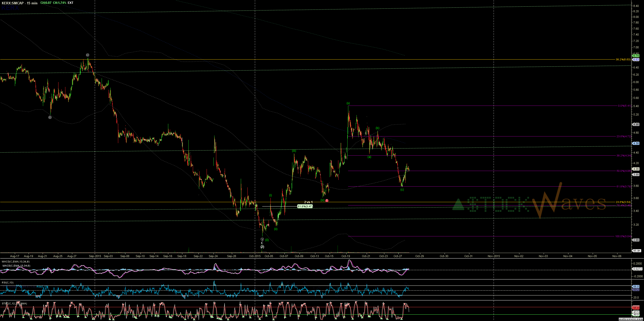The image size is (644, 321).
Task: Click the green (b) wave label
Action: click(377, 128)
